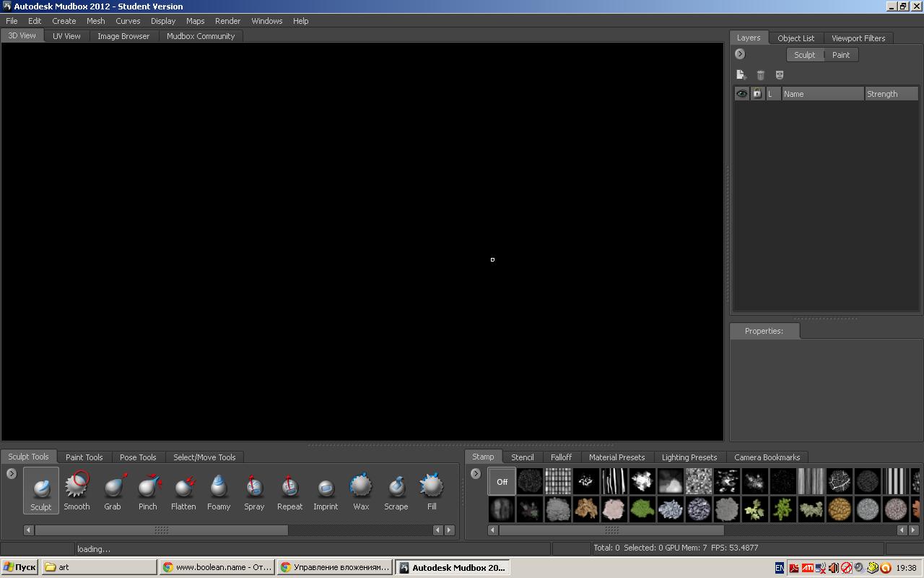Switch layers mode to Paint
The image size is (924, 578).
click(x=841, y=55)
